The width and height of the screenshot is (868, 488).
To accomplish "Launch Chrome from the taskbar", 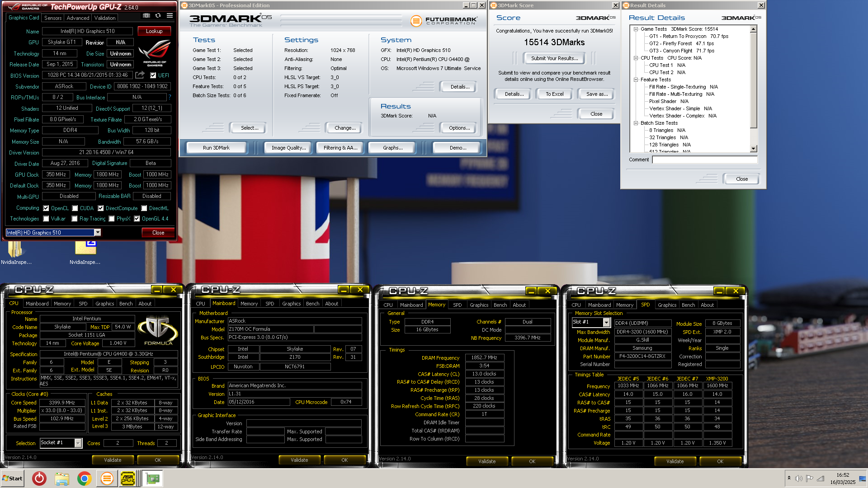I will (x=84, y=478).
